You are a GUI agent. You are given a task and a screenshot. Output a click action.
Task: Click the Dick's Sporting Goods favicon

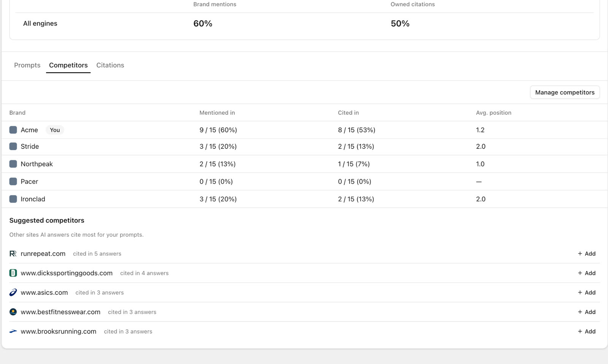point(13,273)
